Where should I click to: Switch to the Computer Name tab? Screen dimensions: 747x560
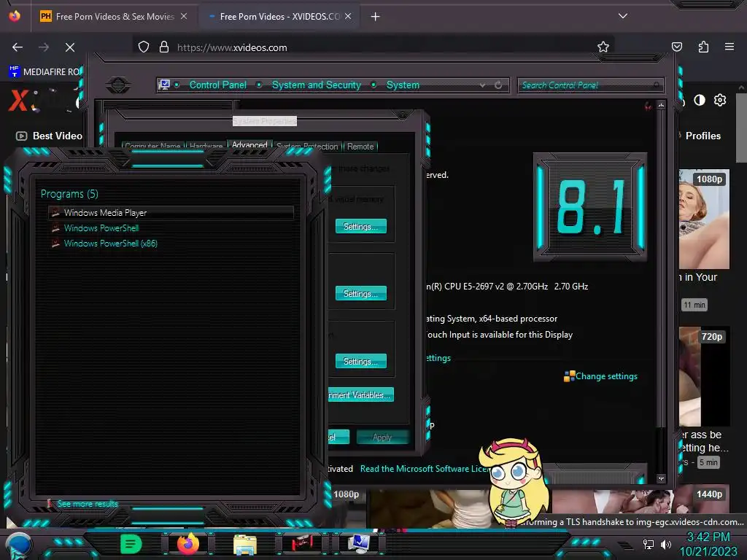coord(152,146)
